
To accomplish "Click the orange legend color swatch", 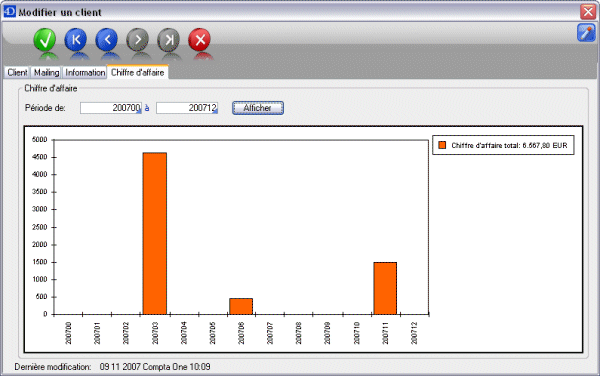I will [x=442, y=145].
